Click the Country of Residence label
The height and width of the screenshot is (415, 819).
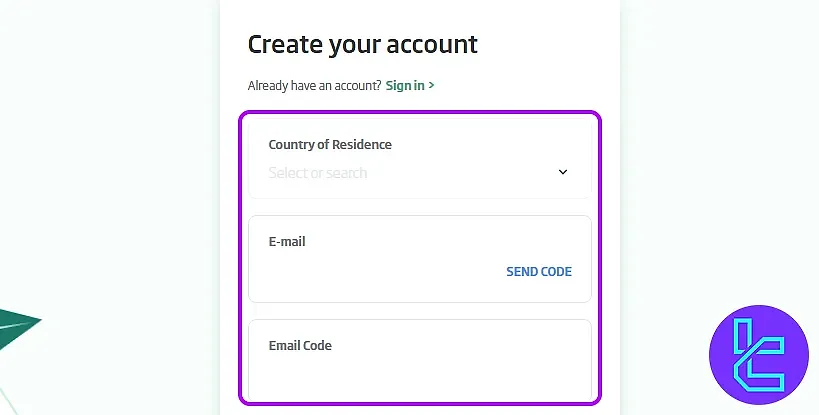[330, 145]
